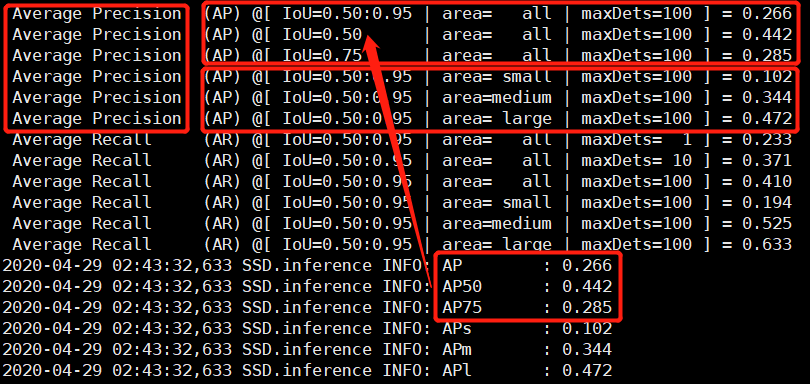Click 0.472 in the Average Precision large-area row
Viewport: 810px width, 384px height.
767,118
